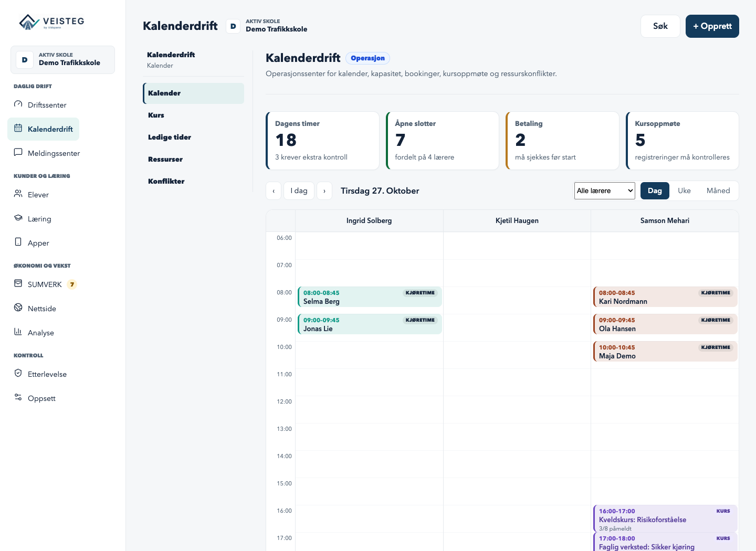
Task: Click the Operasjon badge
Action: [x=367, y=58]
